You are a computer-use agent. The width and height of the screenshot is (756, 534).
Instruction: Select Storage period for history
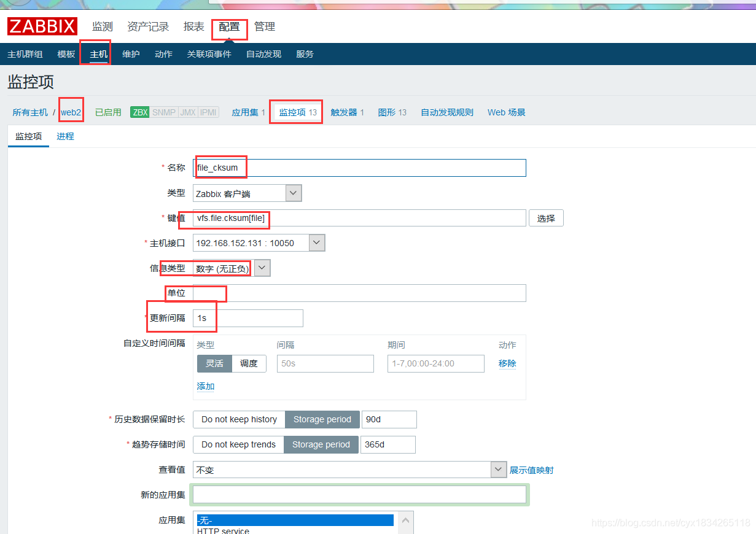coord(322,419)
